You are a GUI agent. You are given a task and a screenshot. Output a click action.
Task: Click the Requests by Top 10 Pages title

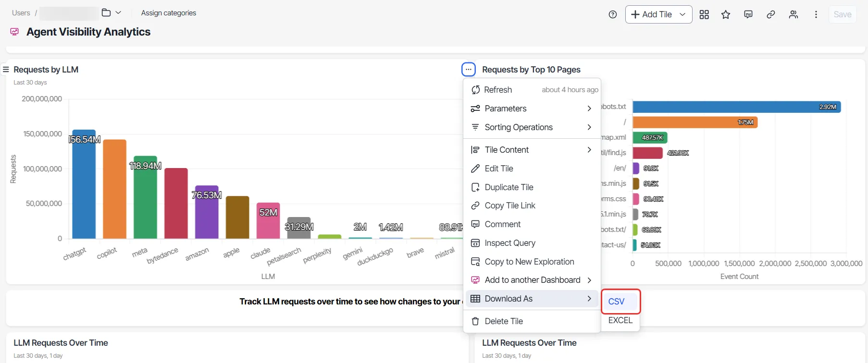531,70
